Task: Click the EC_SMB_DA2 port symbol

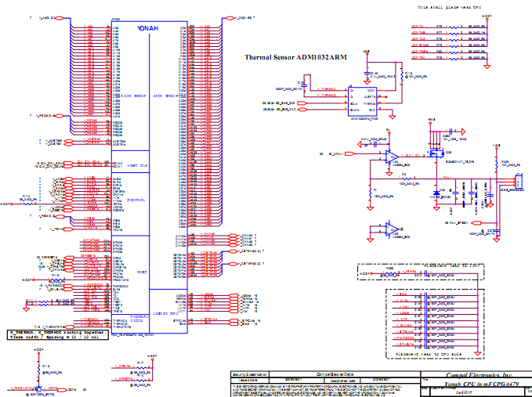Action: pos(302,109)
